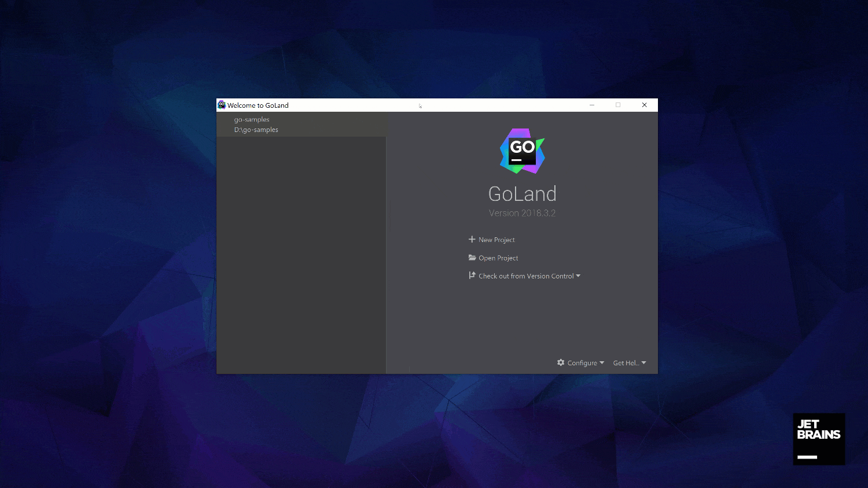Click the Configure gear icon

pos(561,362)
